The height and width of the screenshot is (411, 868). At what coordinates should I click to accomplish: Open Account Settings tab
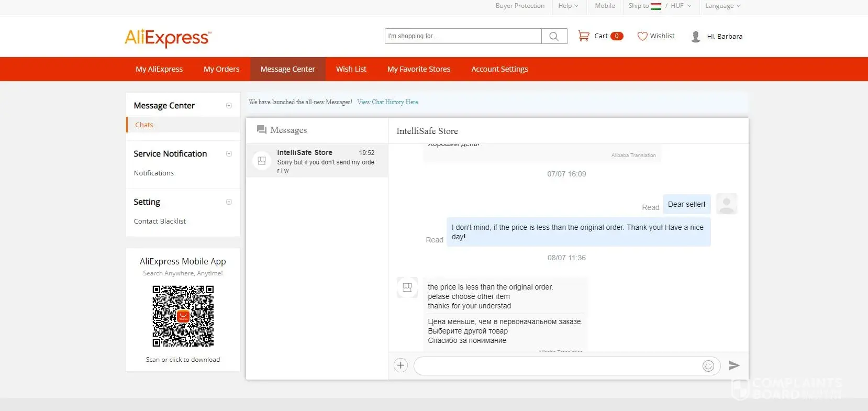pyautogui.click(x=499, y=69)
